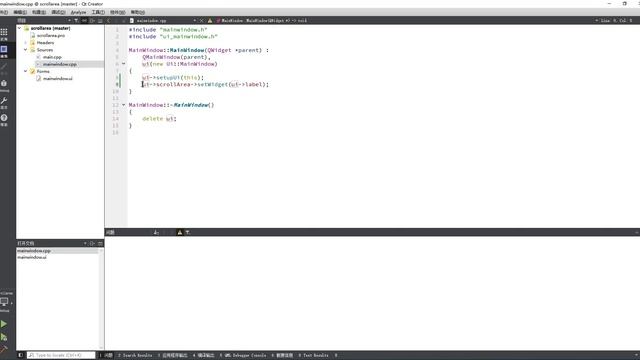Fold the ~MainWindow destructor code block
Screen dimensions: 640x360
point(124,105)
